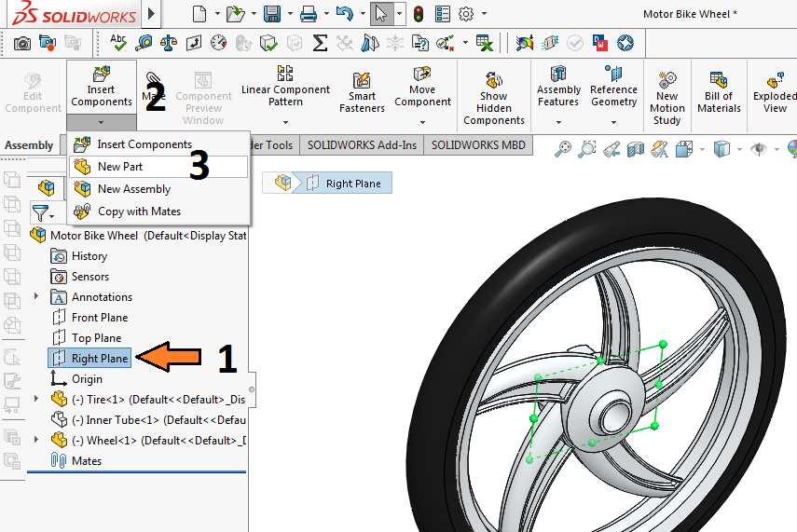Expand the Wheel<1> component node
Screen dimensions: 797x532
click(36, 439)
